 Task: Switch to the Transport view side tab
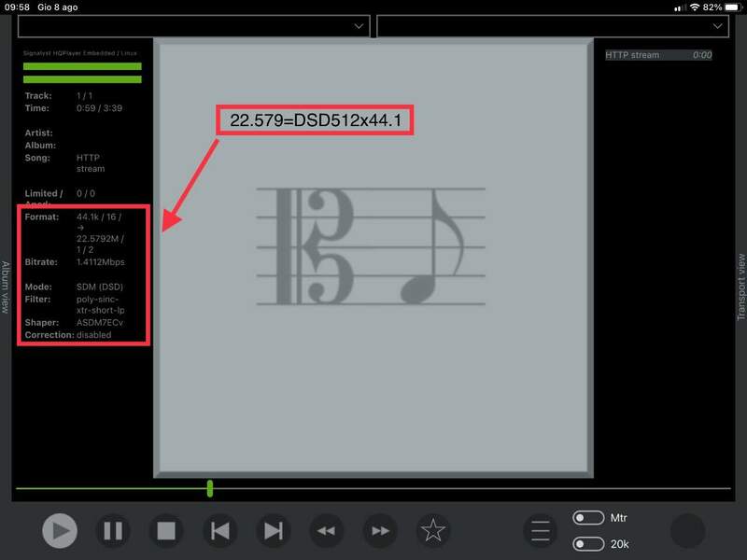click(741, 287)
